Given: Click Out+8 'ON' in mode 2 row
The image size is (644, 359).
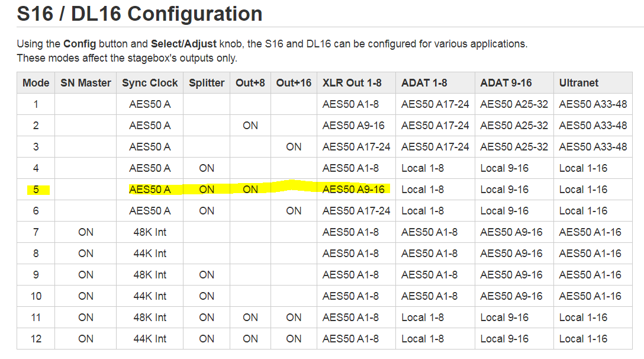Looking at the screenshot, I should 250,126.
